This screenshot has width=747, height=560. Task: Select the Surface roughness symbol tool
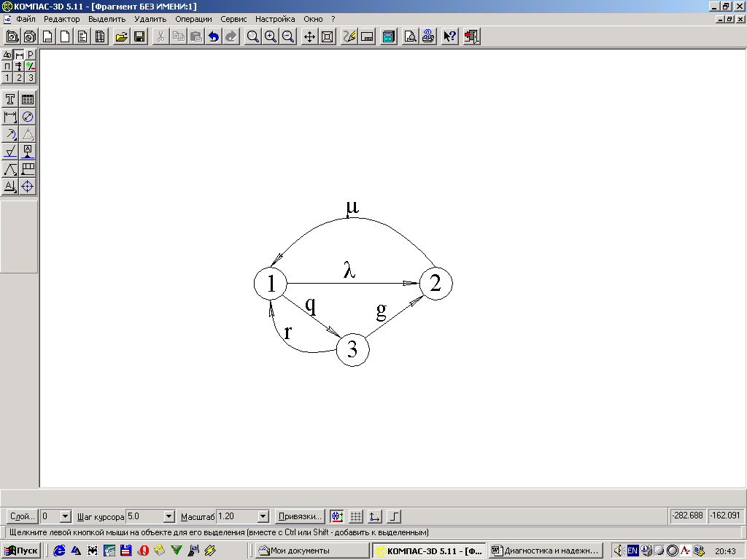[x=10, y=152]
